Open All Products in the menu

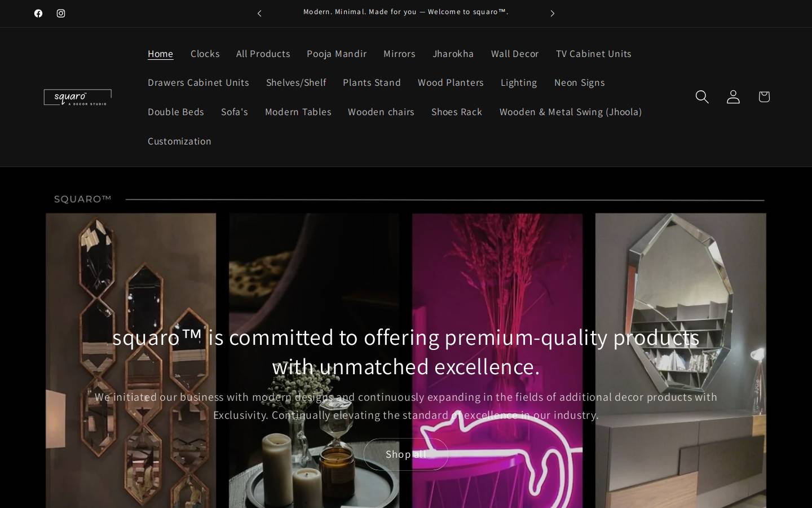pos(263,54)
